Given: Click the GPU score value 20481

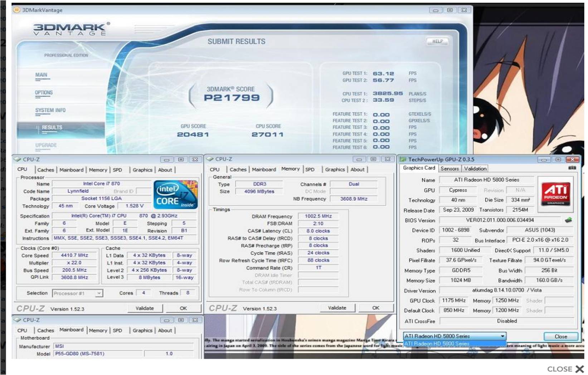Looking at the screenshot, I should pos(193,135).
